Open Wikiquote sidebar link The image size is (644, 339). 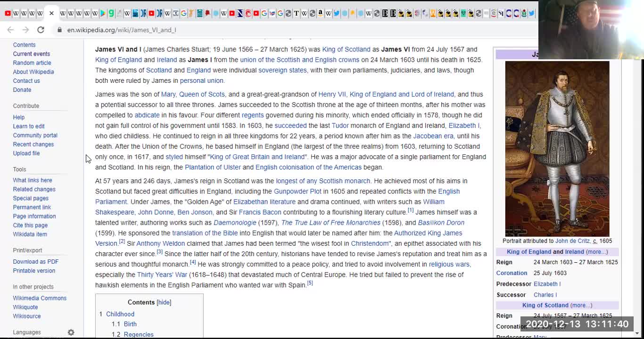click(x=25, y=307)
